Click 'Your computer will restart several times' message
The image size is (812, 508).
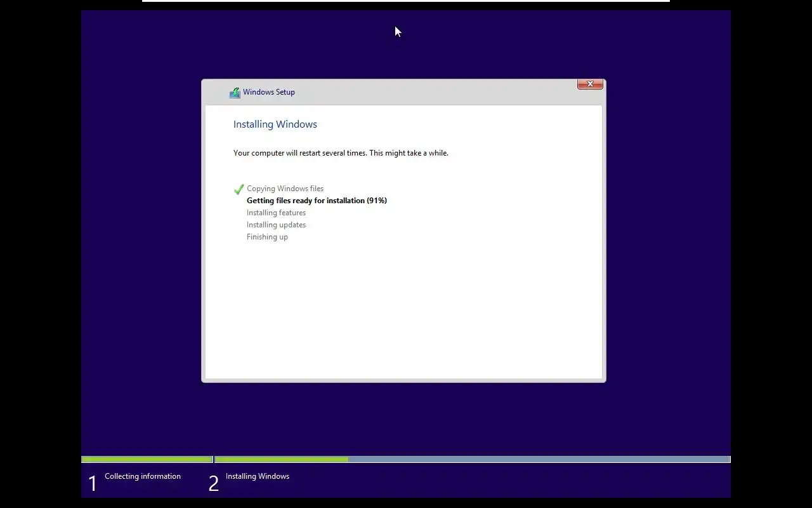(x=341, y=153)
